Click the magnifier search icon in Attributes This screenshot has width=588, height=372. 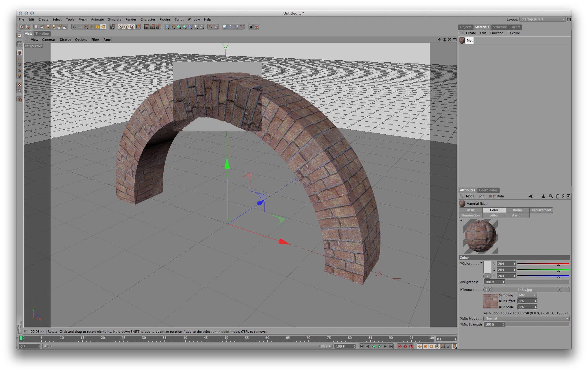551,196
